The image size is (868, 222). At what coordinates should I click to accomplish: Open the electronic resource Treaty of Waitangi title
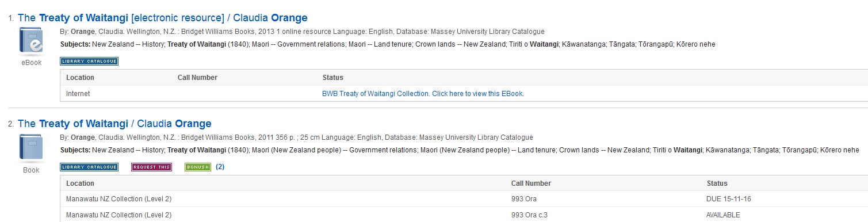tap(163, 18)
